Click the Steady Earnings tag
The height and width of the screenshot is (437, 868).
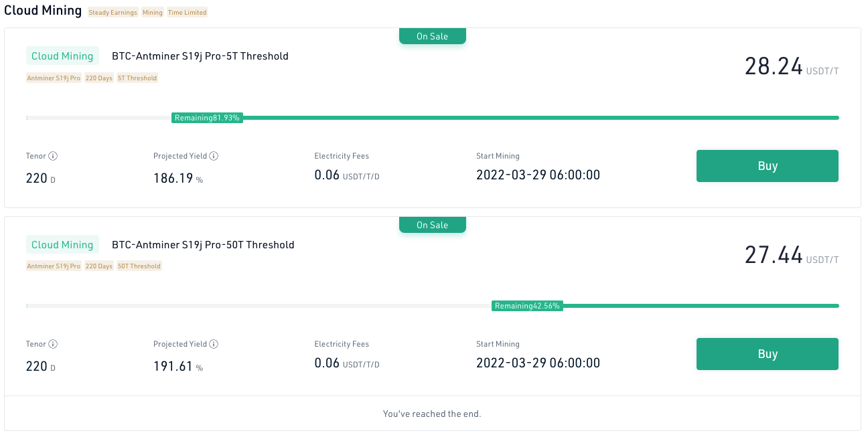click(113, 13)
